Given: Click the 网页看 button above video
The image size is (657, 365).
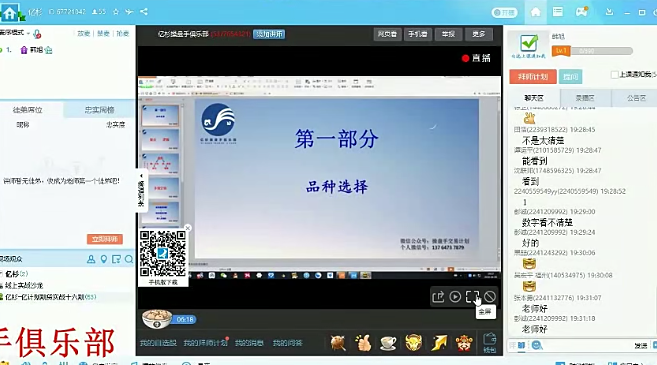Looking at the screenshot, I should coord(387,34).
